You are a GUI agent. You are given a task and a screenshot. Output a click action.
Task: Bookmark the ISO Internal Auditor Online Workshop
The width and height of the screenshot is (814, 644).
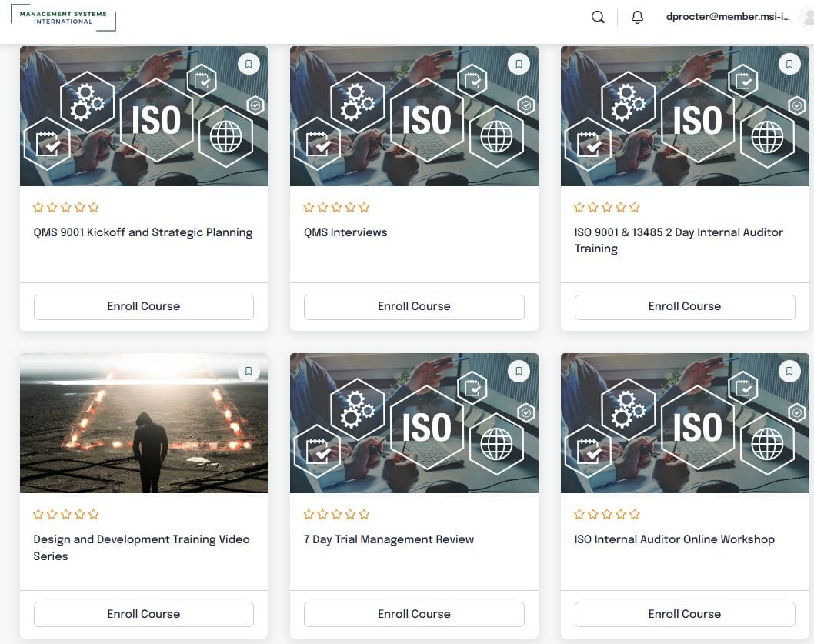789,372
